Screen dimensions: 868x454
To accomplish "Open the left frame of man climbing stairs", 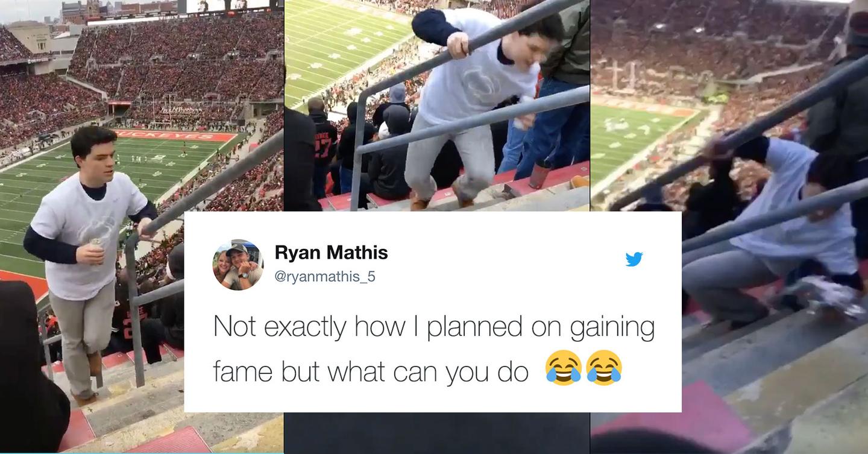I will click(142, 227).
